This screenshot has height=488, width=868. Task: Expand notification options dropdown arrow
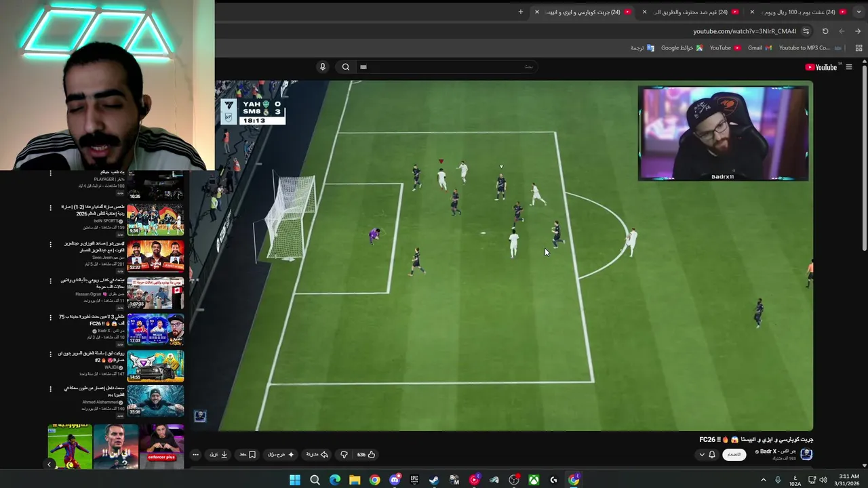pyautogui.click(x=702, y=455)
